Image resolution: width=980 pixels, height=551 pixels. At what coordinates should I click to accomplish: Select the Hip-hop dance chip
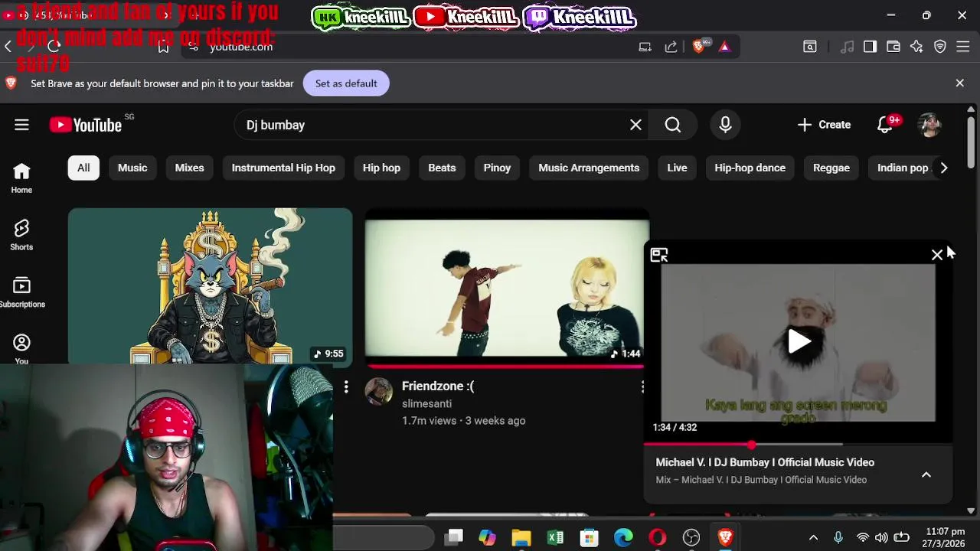pyautogui.click(x=750, y=168)
